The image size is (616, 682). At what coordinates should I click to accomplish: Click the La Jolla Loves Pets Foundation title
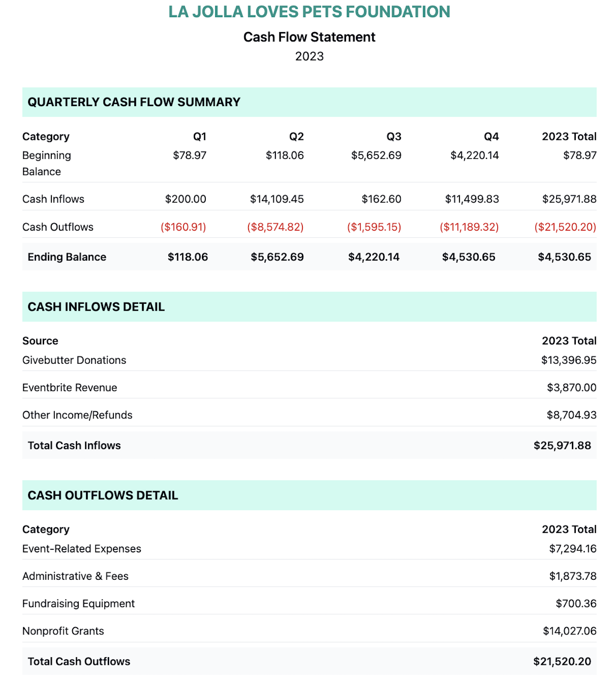(309, 12)
